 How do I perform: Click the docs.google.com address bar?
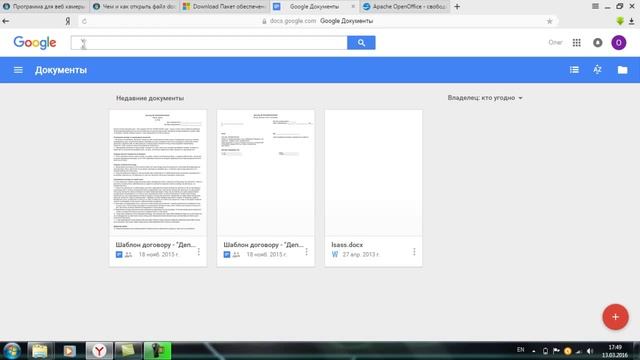point(317,21)
